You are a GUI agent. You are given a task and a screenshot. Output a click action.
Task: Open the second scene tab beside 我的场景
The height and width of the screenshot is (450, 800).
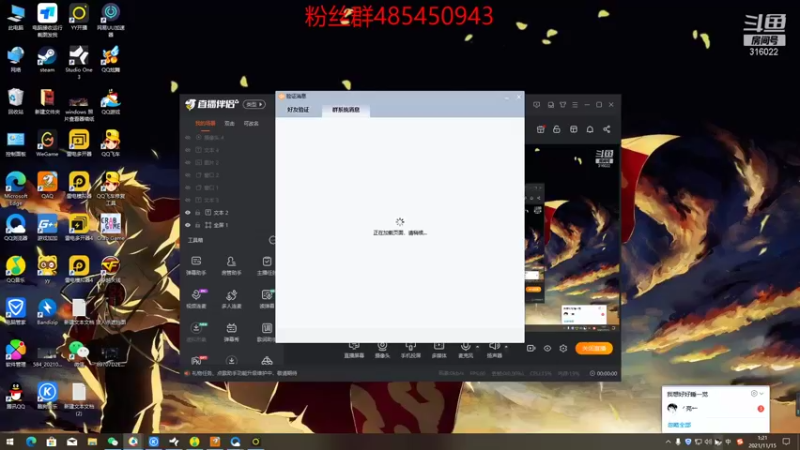230,123
